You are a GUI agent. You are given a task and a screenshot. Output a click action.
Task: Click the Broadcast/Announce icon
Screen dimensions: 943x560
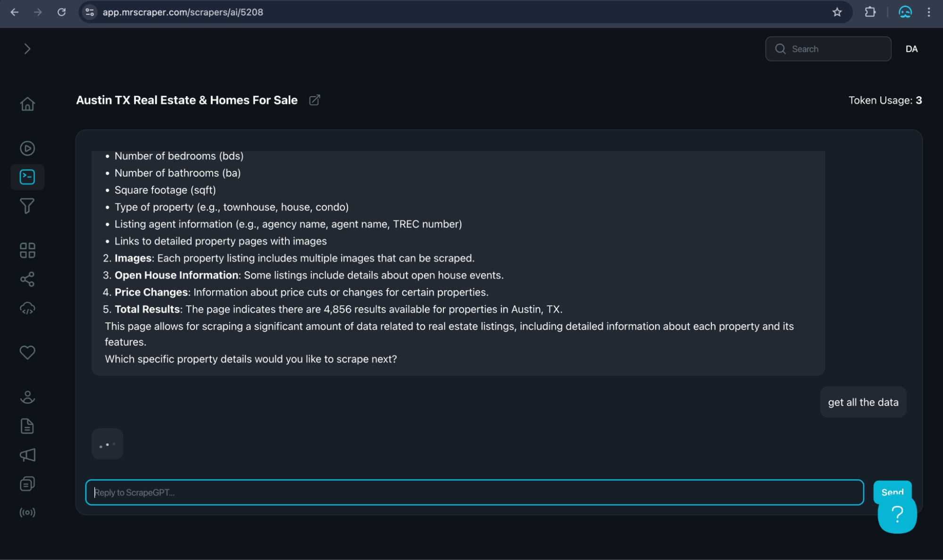coord(27,455)
